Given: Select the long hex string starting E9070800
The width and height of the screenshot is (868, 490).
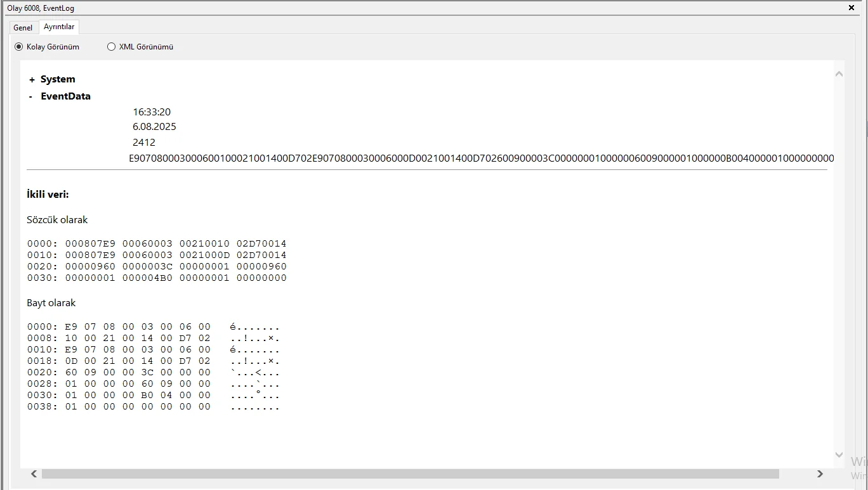Looking at the screenshot, I should point(482,158).
